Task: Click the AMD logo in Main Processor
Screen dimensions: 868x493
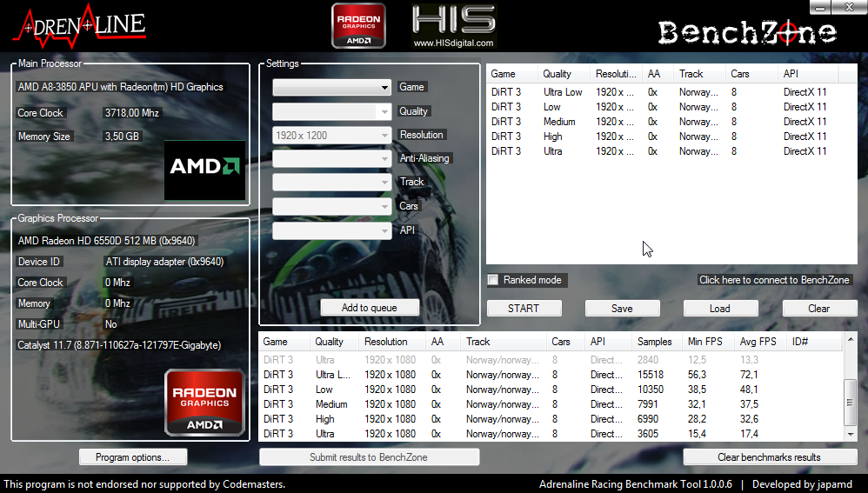Action: 204,170
